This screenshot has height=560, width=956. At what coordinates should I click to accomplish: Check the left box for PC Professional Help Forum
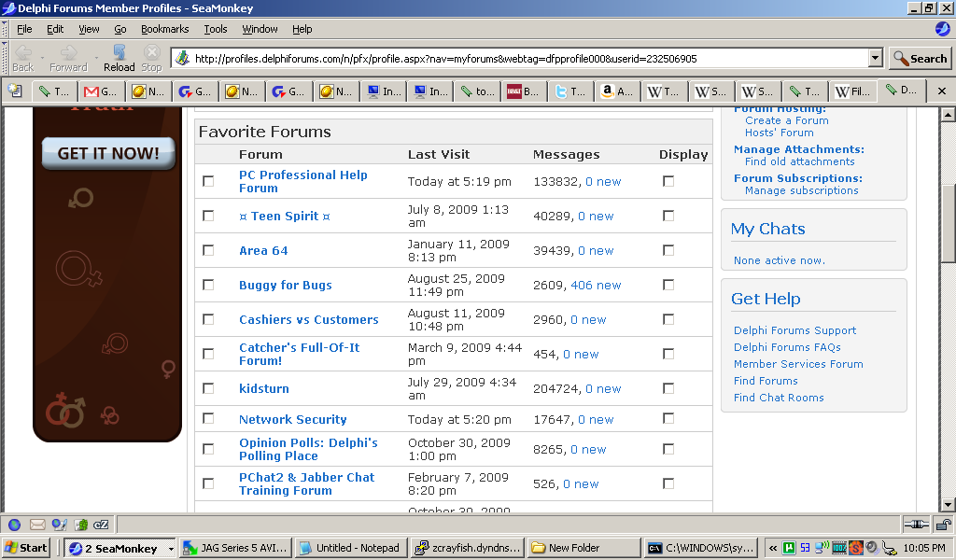tap(208, 181)
